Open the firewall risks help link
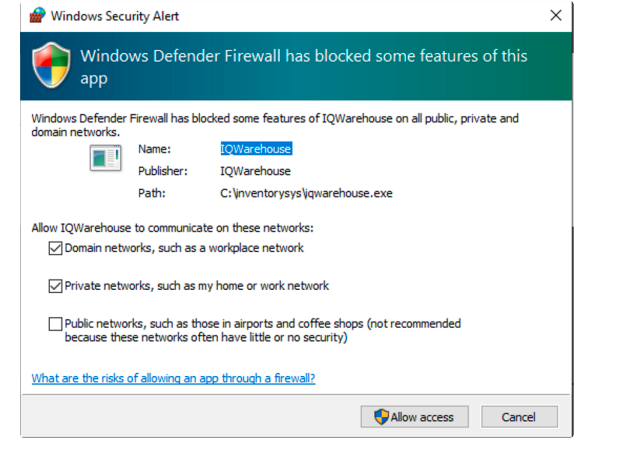 [173, 378]
